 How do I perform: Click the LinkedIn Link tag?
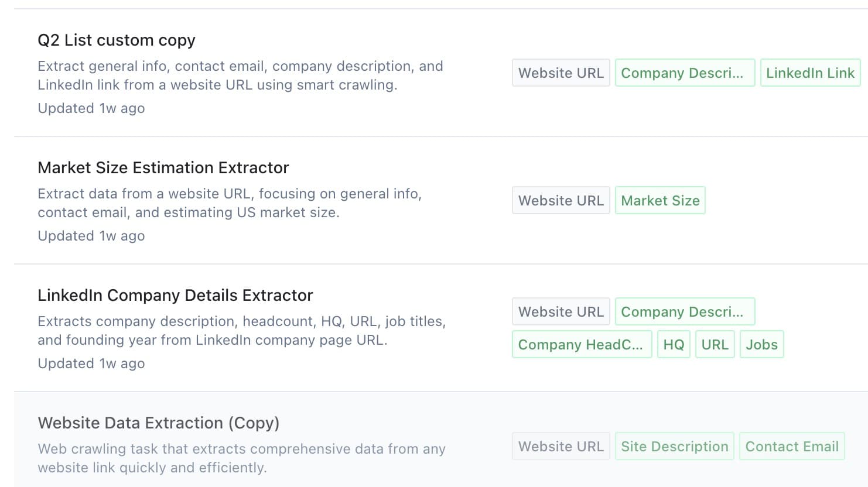pos(810,73)
